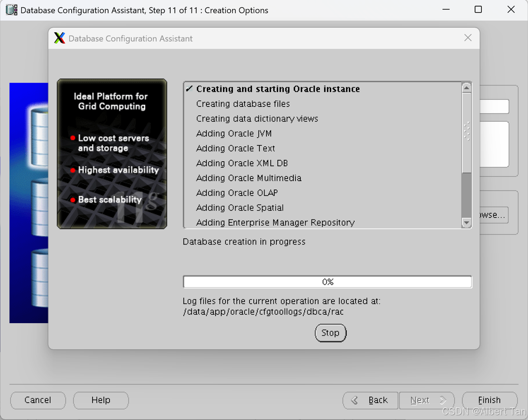The width and height of the screenshot is (528, 420).
Task: Select 'Creating database files' step
Action: (243, 104)
